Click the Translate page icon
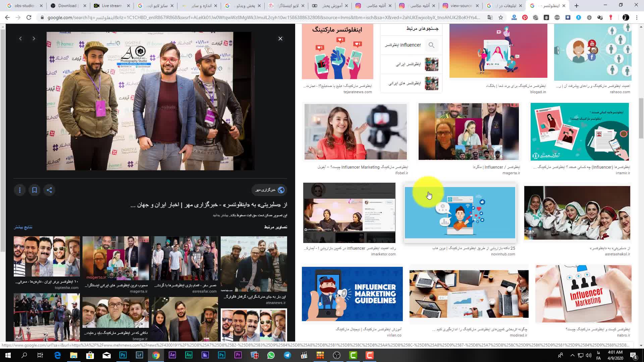 pos(490,17)
